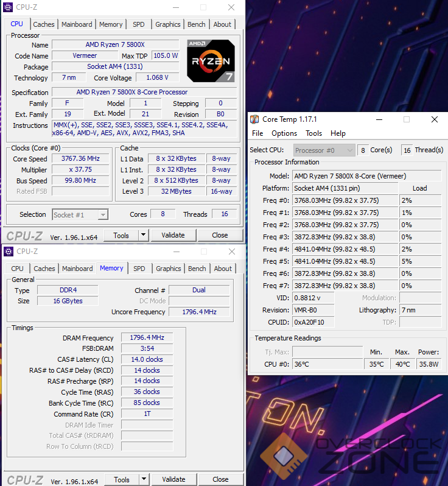Open Tools menu in Core Temp
The width and height of the screenshot is (448, 486).
[x=314, y=133]
